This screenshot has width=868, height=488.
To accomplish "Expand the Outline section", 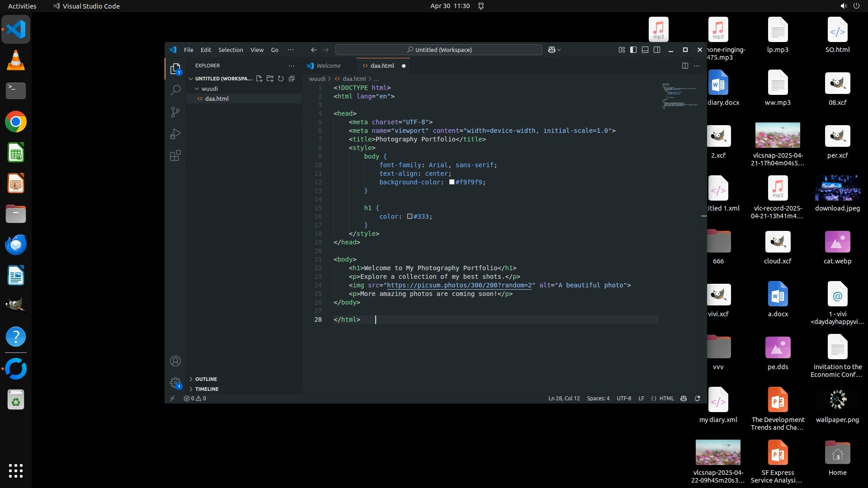I will [206, 379].
